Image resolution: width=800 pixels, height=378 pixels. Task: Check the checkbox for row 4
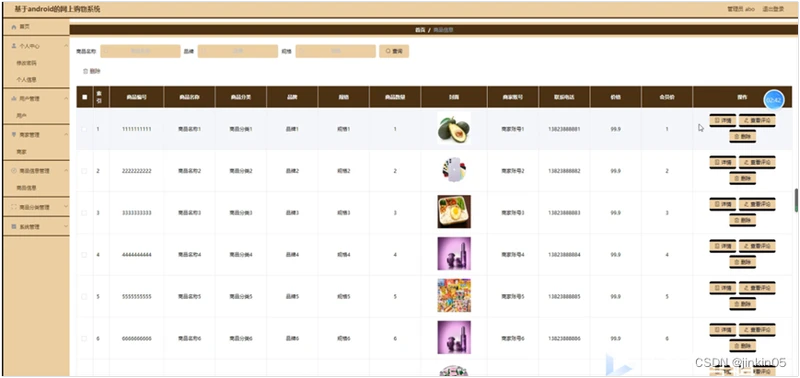(85, 255)
